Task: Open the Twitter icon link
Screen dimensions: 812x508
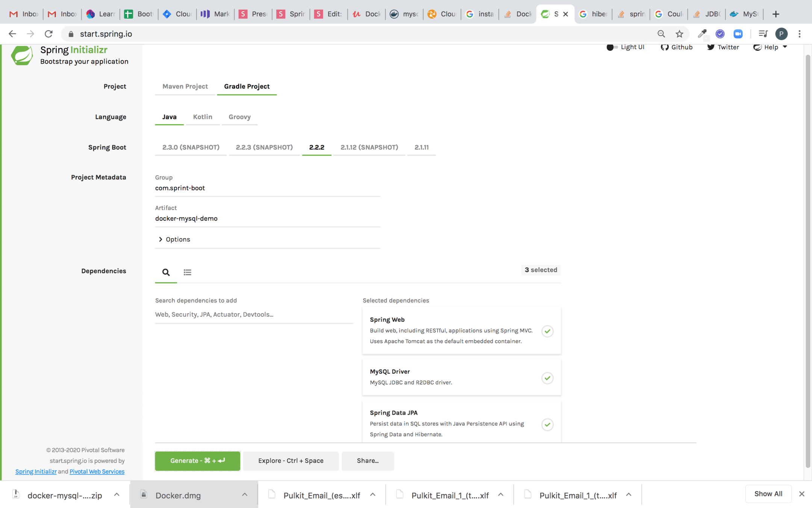Action: point(710,47)
